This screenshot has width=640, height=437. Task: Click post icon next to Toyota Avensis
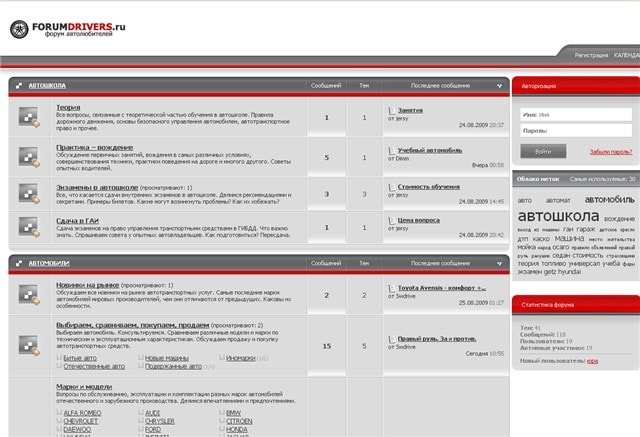click(x=391, y=288)
